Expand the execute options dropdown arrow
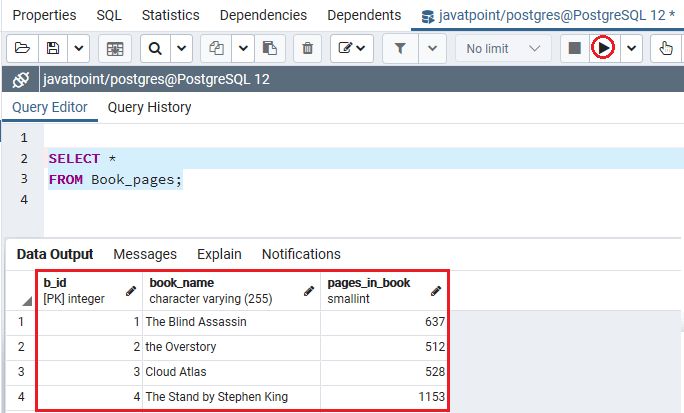 [x=631, y=48]
